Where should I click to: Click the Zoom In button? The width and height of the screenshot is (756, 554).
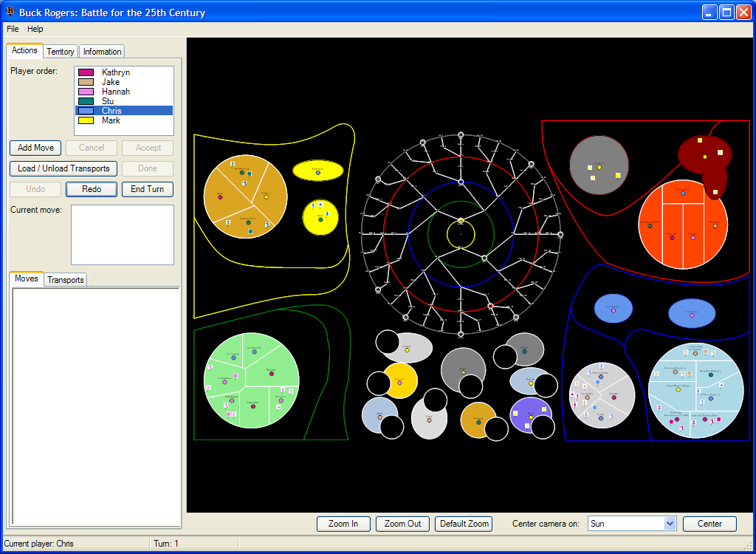pos(343,524)
